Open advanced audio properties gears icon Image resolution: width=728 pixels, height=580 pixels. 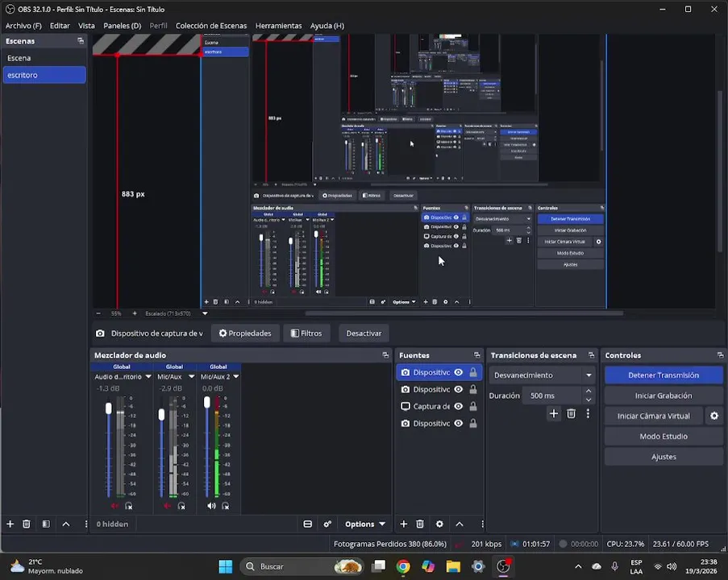click(327, 524)
